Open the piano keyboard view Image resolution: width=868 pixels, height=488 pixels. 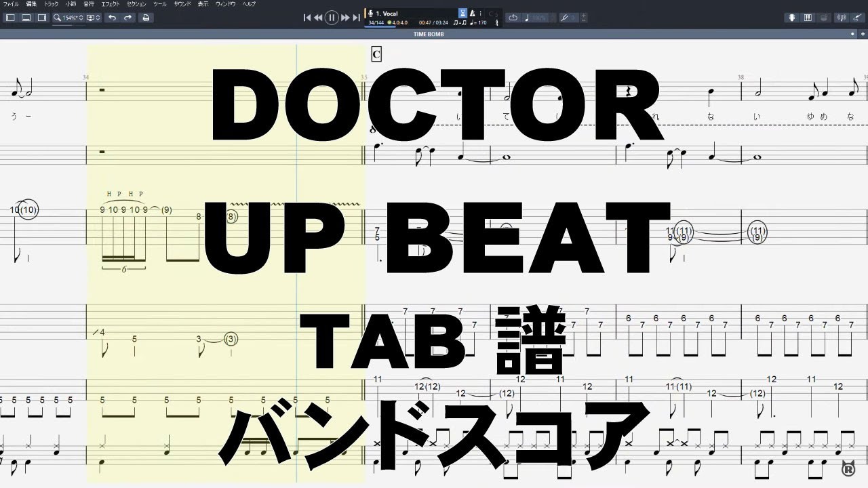coord(808,17)
